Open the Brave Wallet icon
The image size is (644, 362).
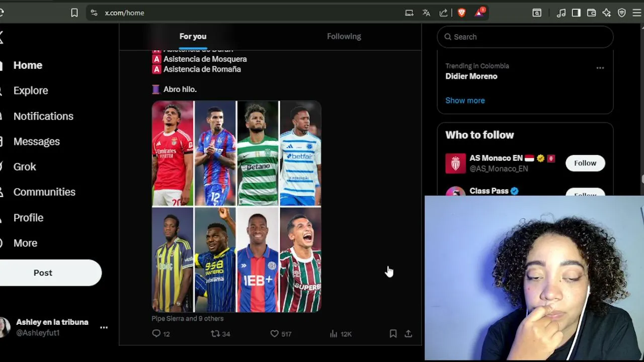(591, 13)
